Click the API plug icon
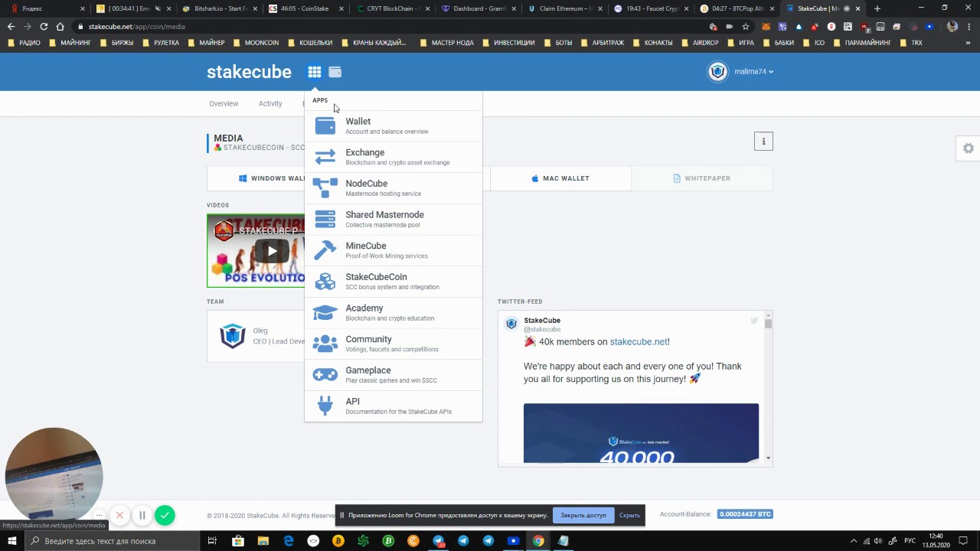 325,406
